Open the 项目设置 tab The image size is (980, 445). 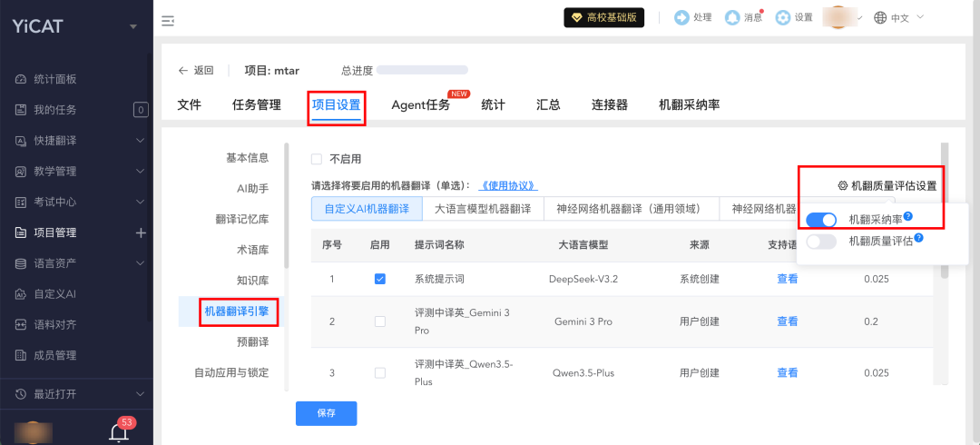337,105
